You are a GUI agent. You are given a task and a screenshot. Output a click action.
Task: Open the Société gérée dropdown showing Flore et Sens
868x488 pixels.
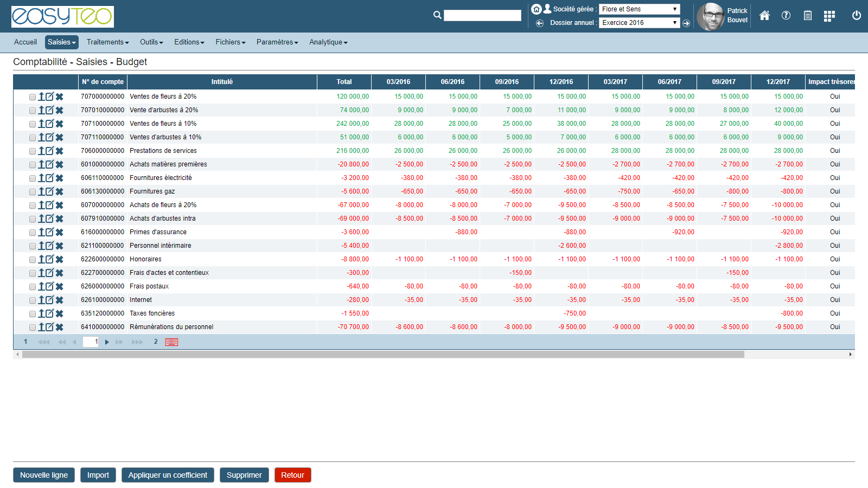point(639,9)
